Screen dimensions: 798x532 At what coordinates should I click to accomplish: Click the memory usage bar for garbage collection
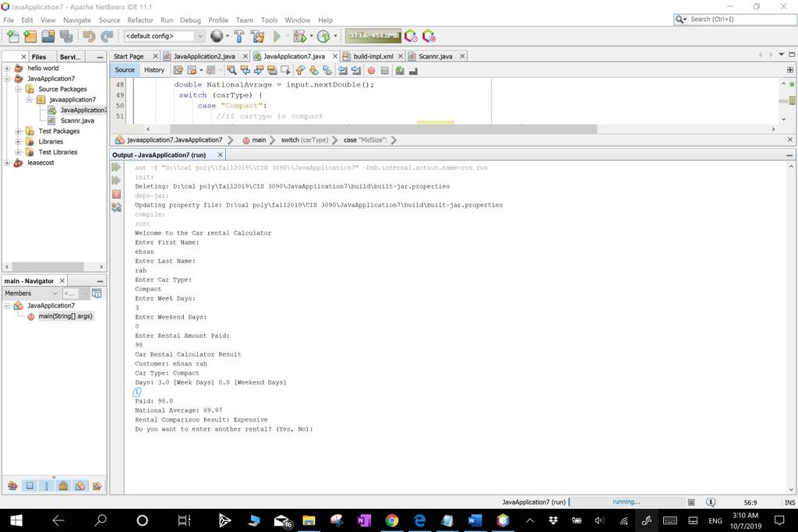pos(373,36)
